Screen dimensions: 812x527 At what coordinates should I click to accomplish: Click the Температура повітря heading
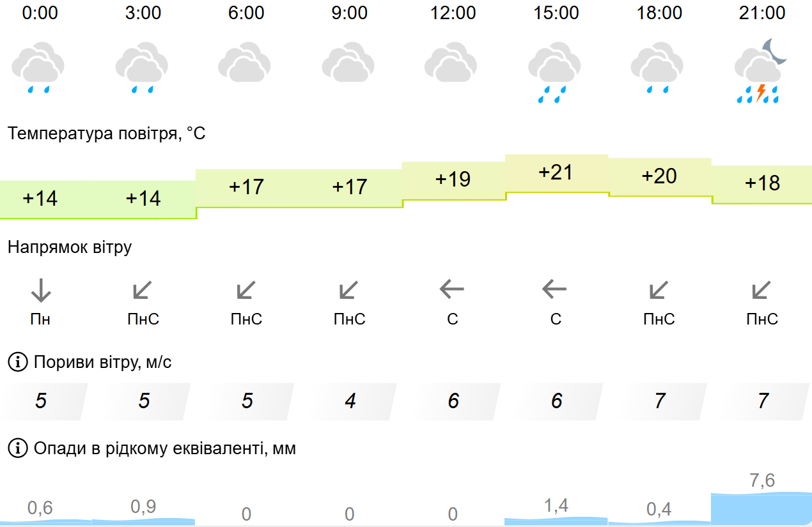107,134
